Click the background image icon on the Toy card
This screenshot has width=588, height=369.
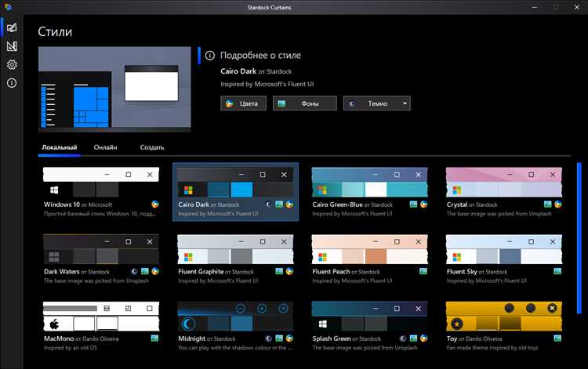(x=557, y=338)
